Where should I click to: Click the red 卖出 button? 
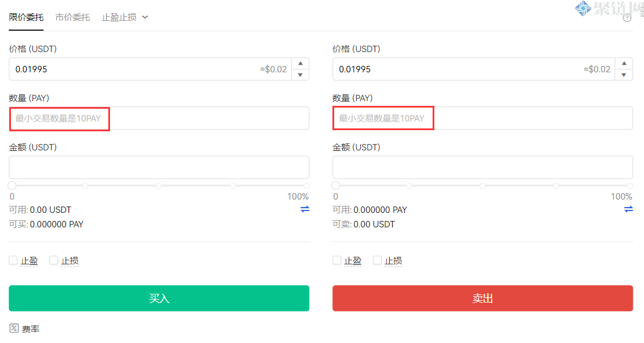482,298
